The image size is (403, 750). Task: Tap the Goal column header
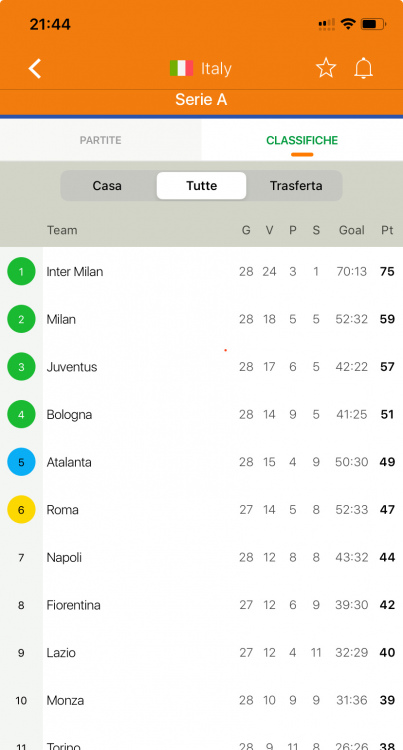351,230
